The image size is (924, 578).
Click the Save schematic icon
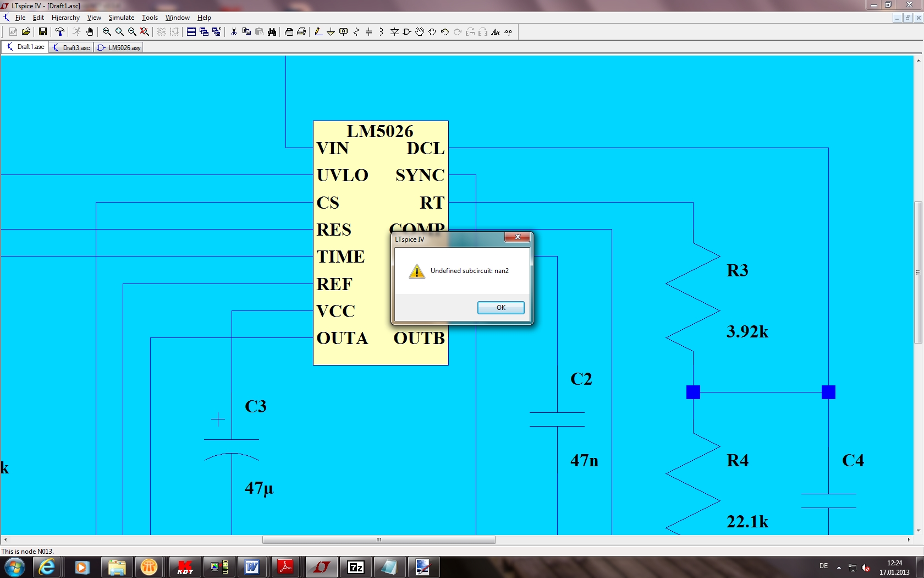pyautogui.click(x=42, y=32)
